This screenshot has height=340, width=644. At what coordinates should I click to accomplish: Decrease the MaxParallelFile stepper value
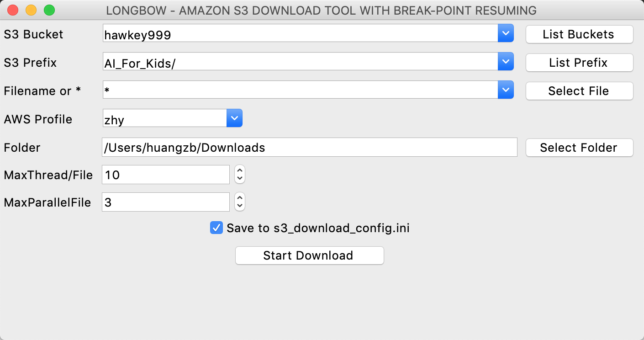point(240,206)
